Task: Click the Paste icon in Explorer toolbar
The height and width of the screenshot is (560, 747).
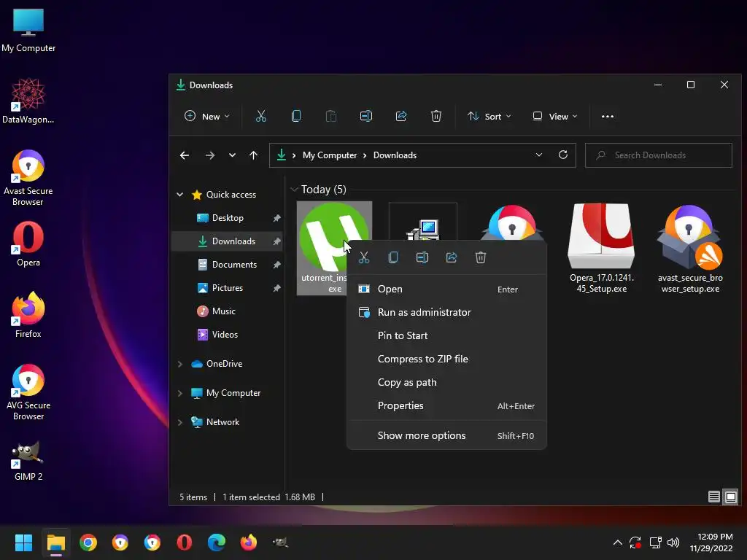Action: click(330, 116)
